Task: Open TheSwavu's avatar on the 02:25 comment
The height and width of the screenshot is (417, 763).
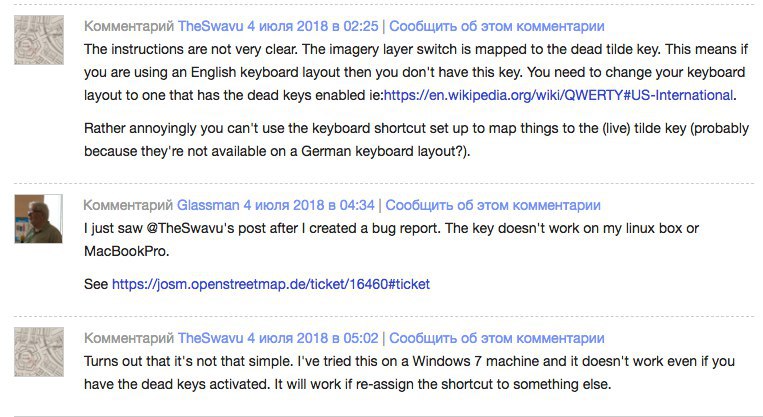Action: click(x=39, y=40)
